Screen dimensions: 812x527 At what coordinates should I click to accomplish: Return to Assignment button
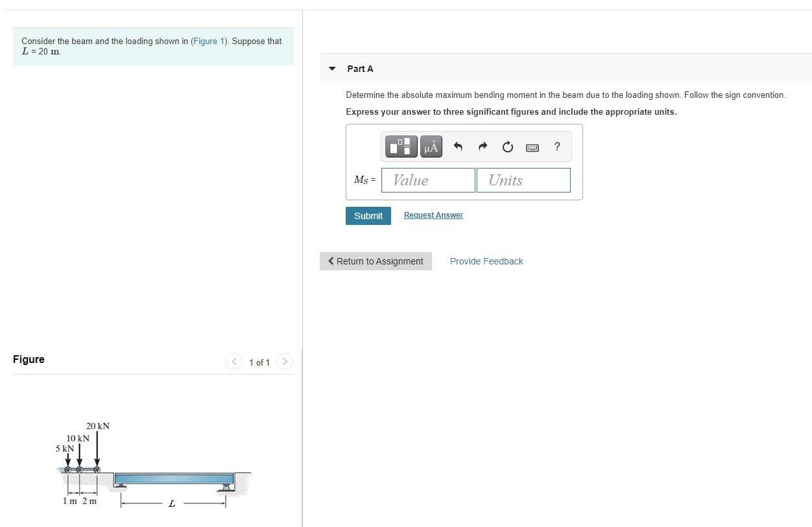click(376, 261)
